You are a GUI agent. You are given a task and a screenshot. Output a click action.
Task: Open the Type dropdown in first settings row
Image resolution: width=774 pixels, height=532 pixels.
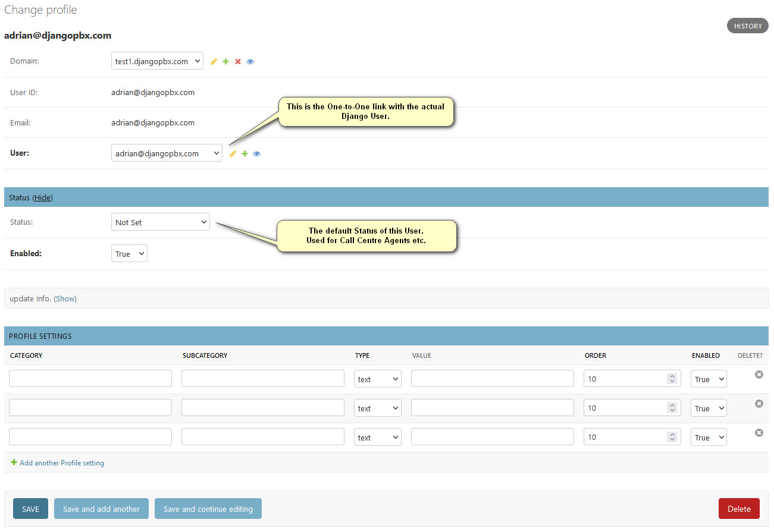coord(377,379)
